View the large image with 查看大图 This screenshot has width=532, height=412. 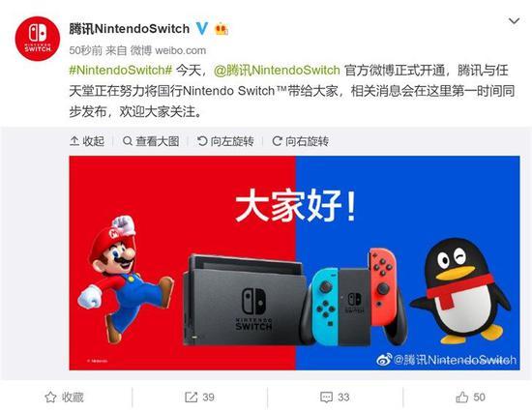pyautogui.click(x=151, y=141)
